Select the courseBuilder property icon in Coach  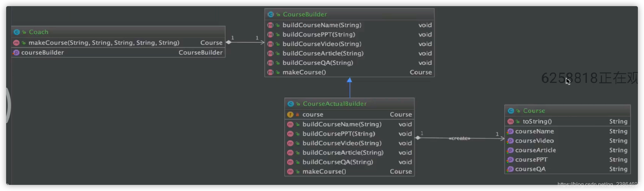pyautogui.click(x=16, y=53)
